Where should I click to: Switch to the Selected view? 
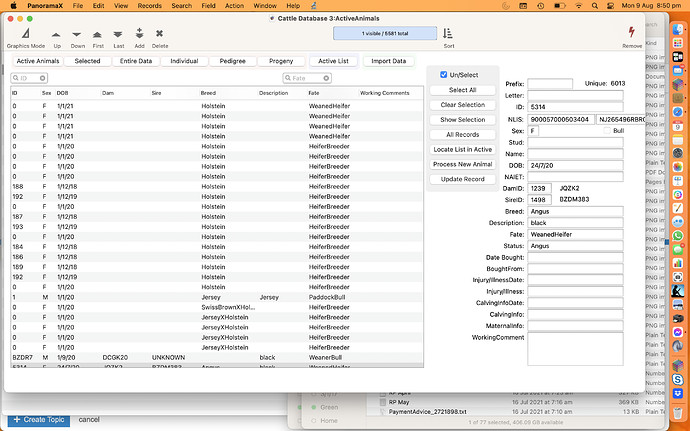pyautogui.click(x=87, y=61)
